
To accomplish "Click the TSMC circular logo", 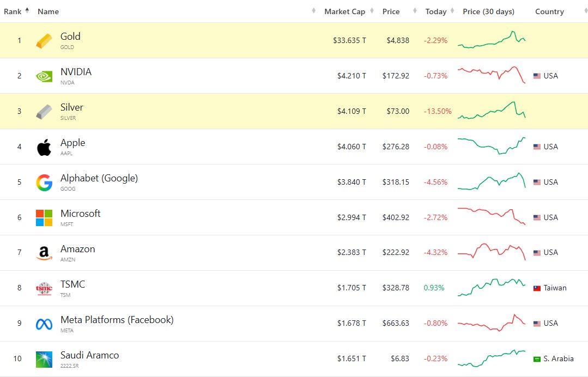I will [x=44, y=288].
